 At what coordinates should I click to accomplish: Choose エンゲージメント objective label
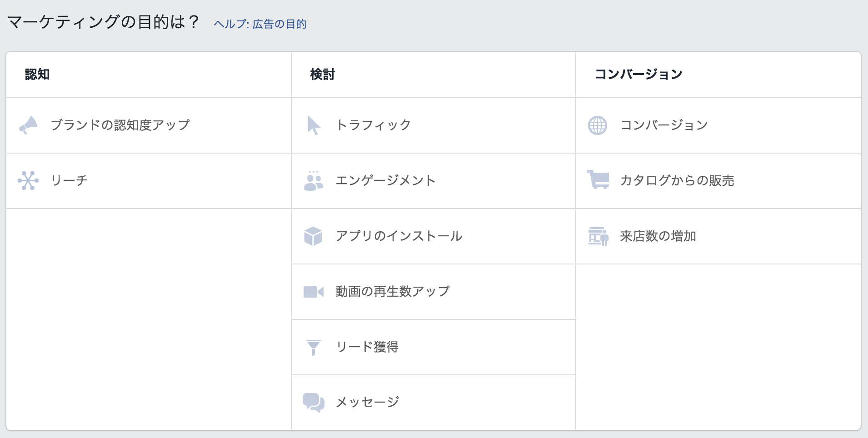pos(385,180)
